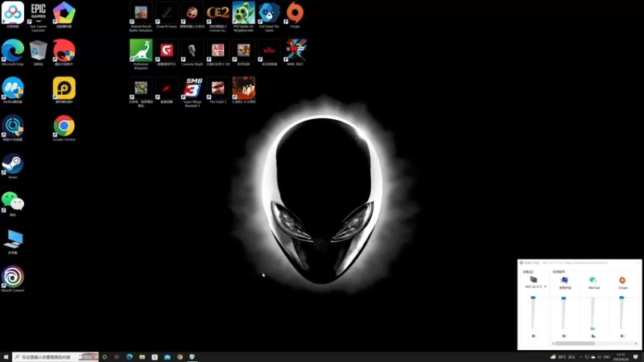Open the Ubisoft Connect shortcut
This screenshot has width=644, height=362.
pos(13,278)
